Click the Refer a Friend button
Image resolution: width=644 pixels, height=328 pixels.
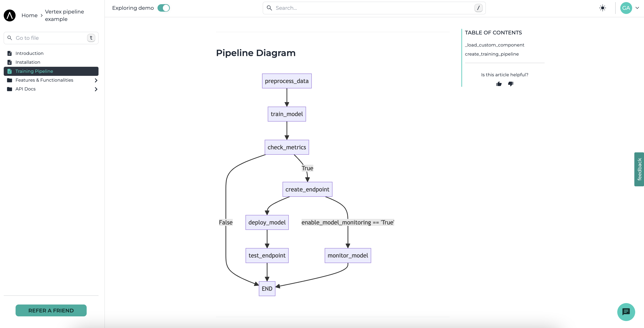coord(51,311)
